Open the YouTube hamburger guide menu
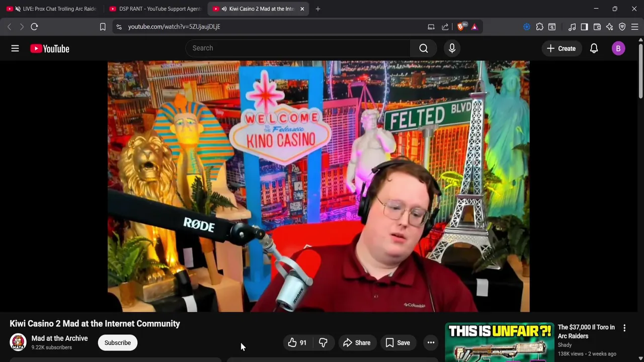This screenshot has width=644, height=362. pos(15,48)
